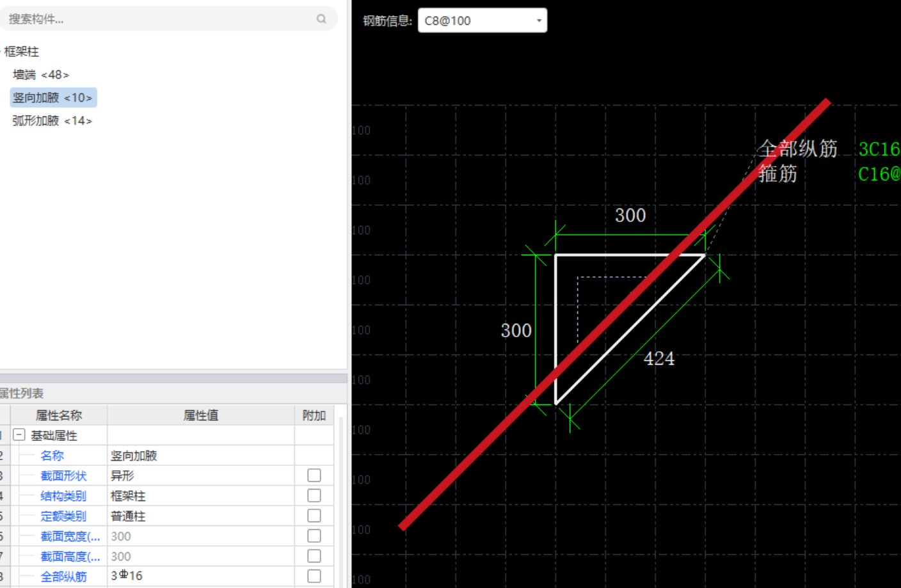The width and height of the screenshot is (901, 588).
Task: Click the 箍筋 annotation in drawing
Action: pyautogui.click(x=777, y=173)
